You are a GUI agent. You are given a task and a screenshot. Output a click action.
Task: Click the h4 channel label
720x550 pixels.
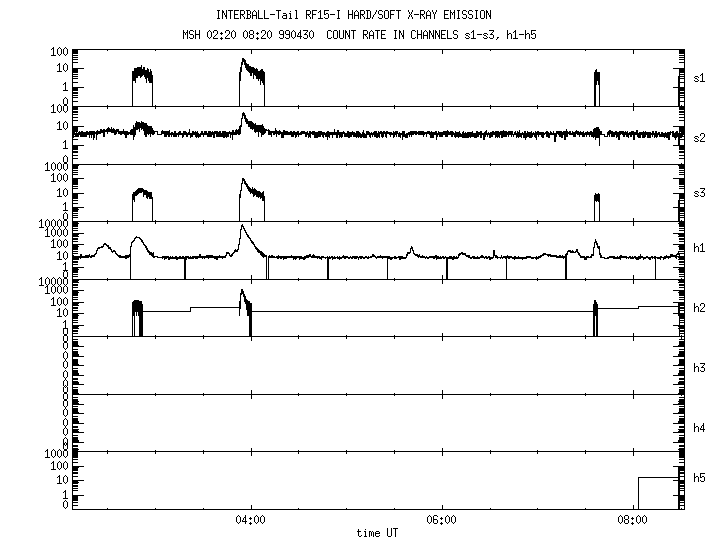(700, 428)
